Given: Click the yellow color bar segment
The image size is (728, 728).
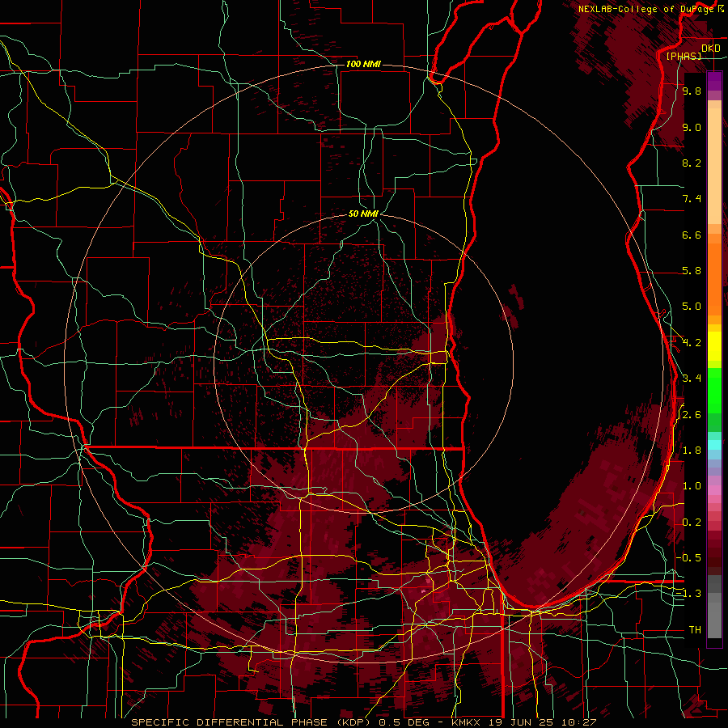Looking at the screenshot, I should coord(714,346).
